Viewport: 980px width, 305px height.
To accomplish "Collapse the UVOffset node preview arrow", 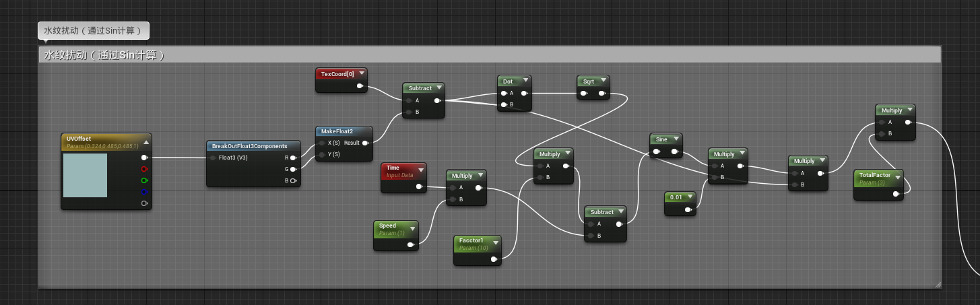I will [x=145, y=142].
